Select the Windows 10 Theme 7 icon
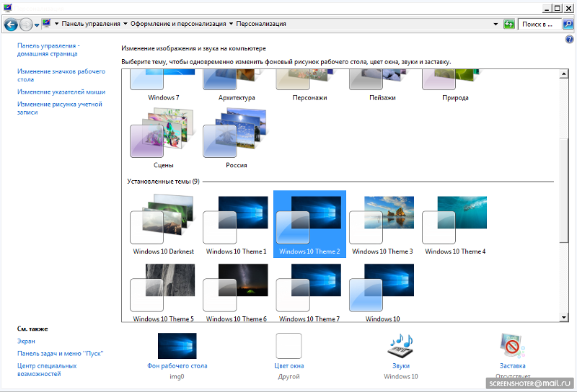Viewport: 577px width, 392px height. click(x=309, y=292)
